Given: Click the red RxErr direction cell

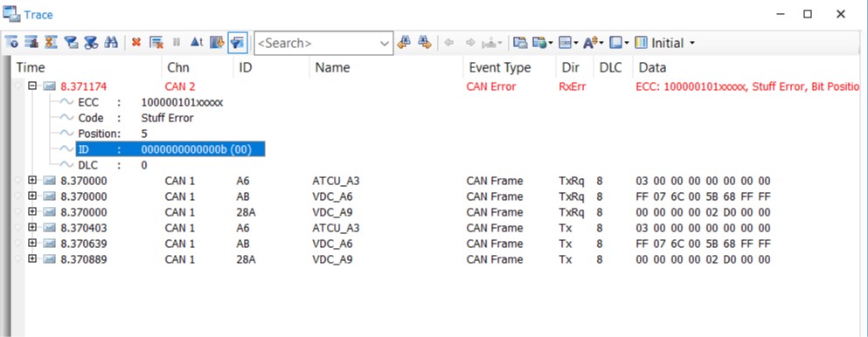Looking at the screenshot, I should click(x=573, y=86).
